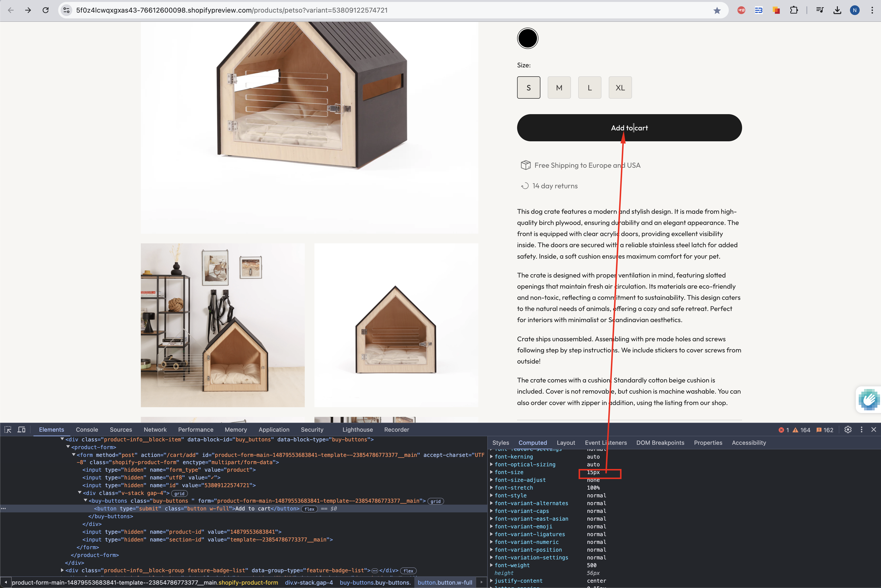The image size is (881, 588).
Task: Expand font-weight computed property
Action: coord(491,565)
